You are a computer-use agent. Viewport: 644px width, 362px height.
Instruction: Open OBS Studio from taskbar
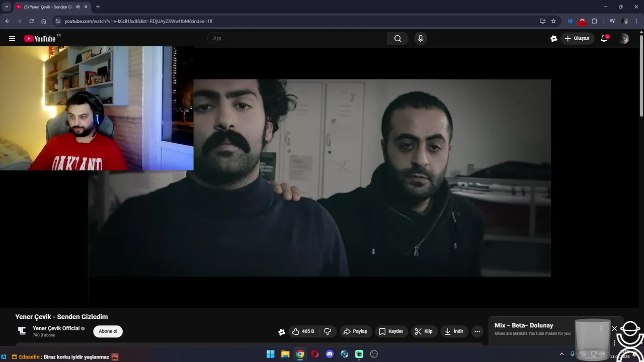[374, 354]
